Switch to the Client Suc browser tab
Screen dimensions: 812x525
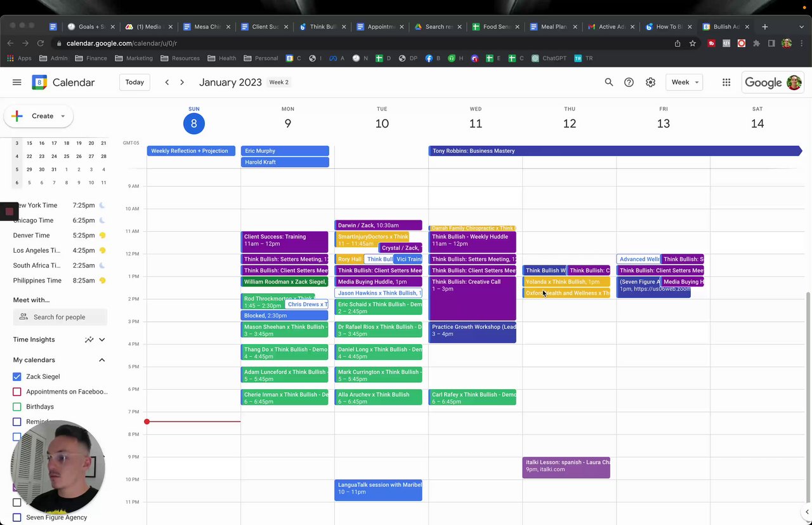pos(265,27)
